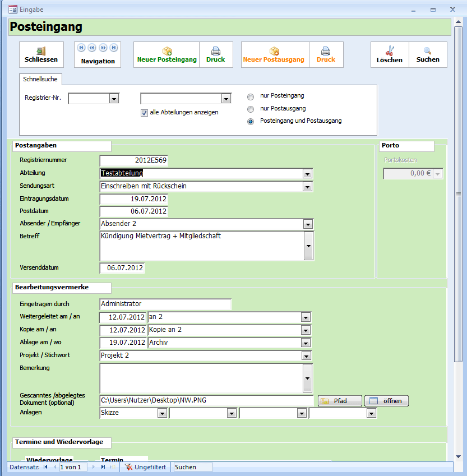Open the Skizze Anlagen dropdown

tap(162, 413)
